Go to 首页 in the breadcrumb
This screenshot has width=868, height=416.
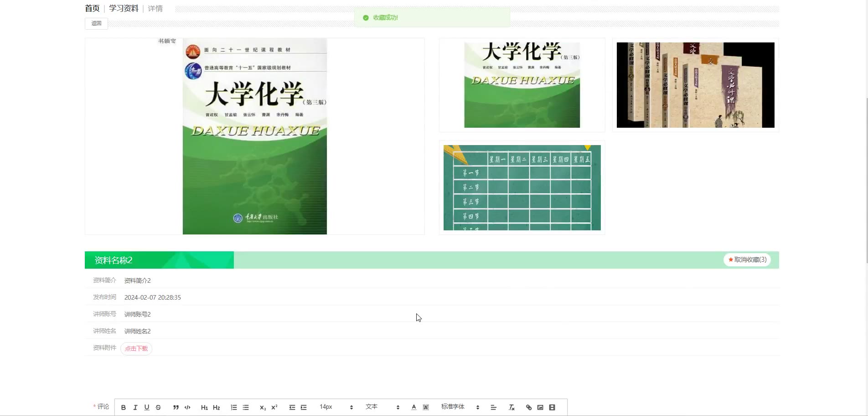[92, 8]
